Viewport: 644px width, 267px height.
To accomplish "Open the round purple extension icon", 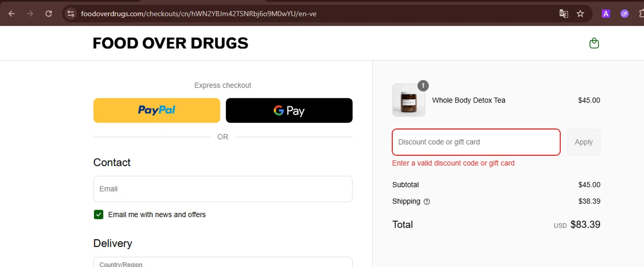I will point(625,14).
